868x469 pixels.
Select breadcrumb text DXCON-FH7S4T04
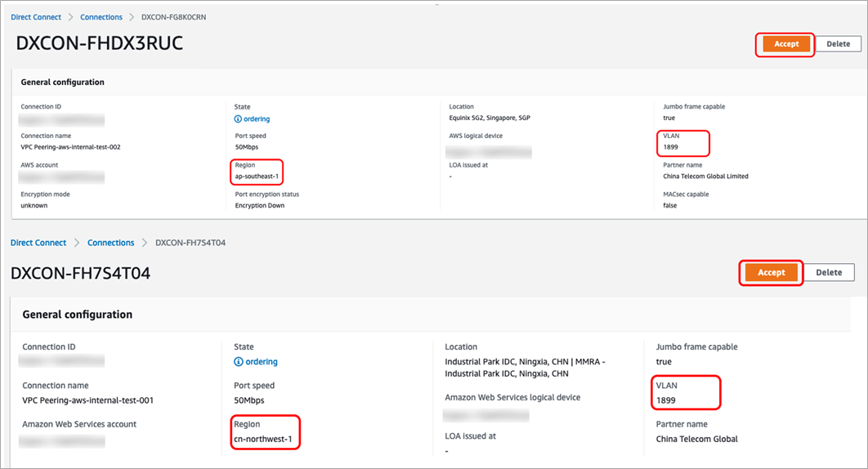(190, 243)
